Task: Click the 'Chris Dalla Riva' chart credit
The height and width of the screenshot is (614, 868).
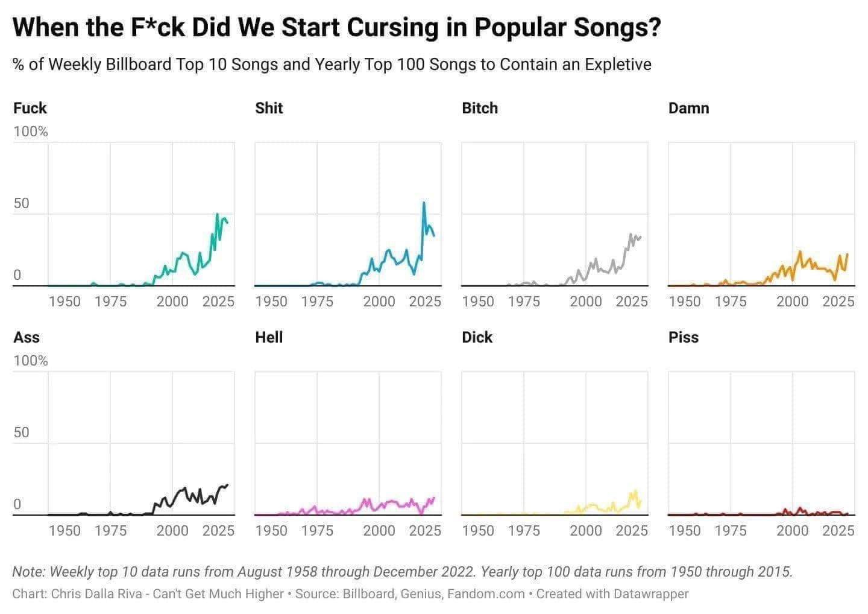Action: coord(97,594)
